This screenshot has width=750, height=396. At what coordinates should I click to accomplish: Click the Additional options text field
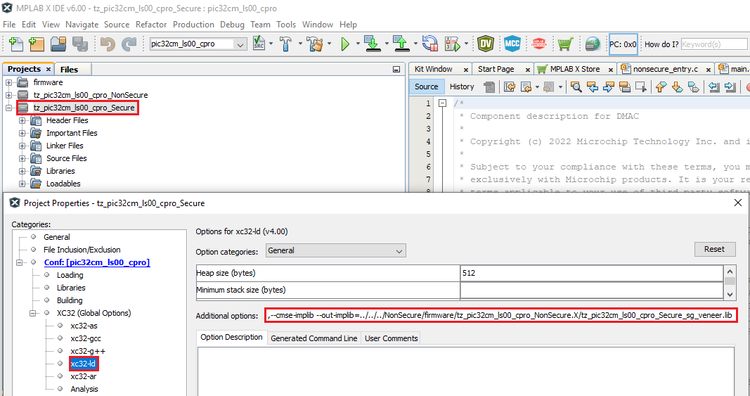coord(500,316)
